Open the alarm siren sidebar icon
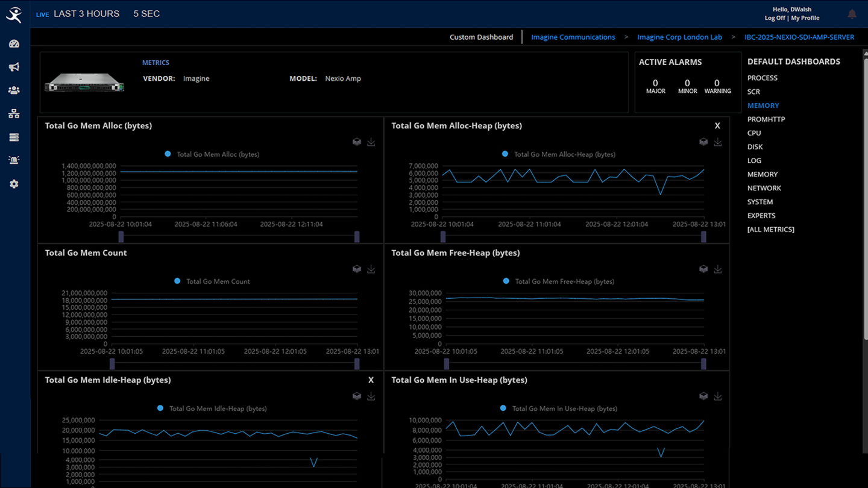Screen dimensions: 868x488 (14, 160)
